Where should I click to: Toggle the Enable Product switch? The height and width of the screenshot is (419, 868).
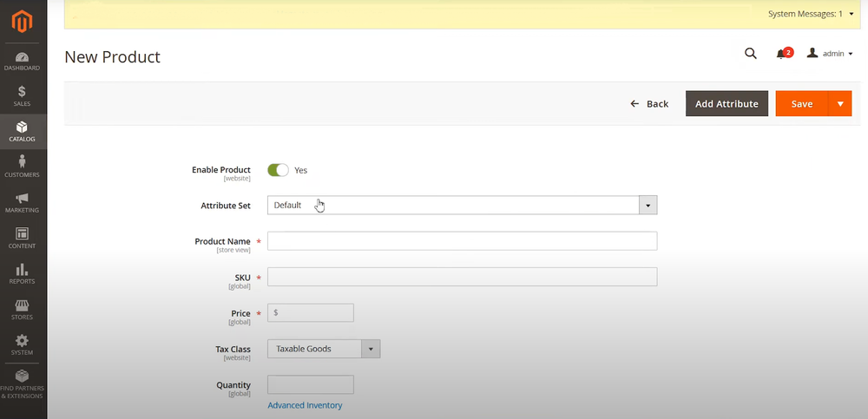(278, 170)
